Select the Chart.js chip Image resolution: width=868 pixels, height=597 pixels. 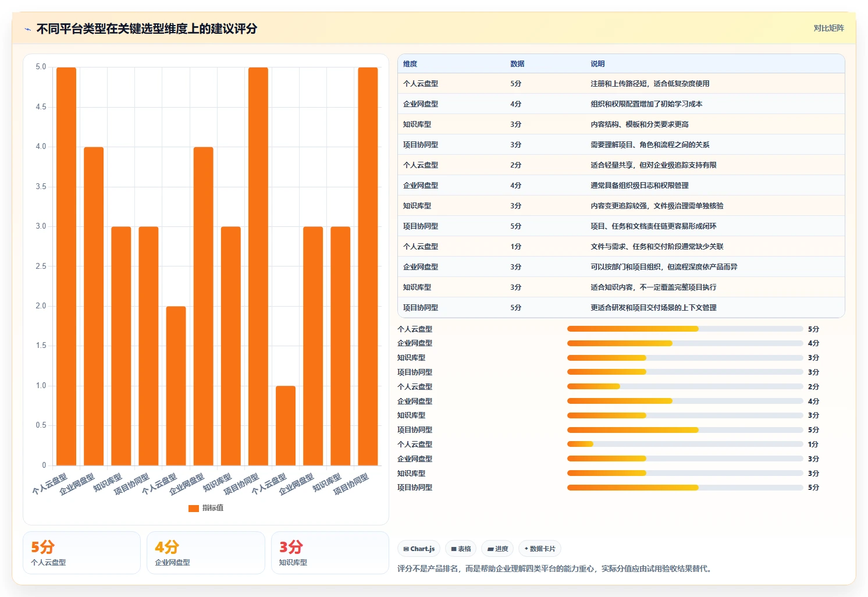click(x=419, y=549)
